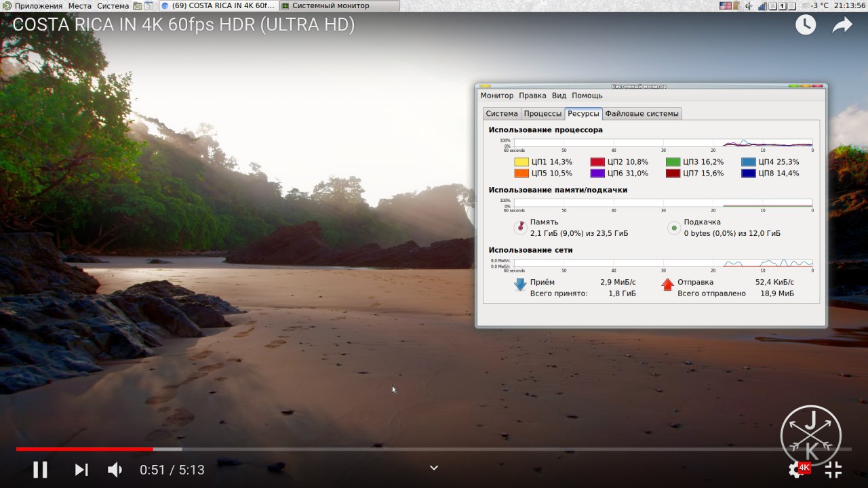Exit fullscreen mode in video player
868x488 pixels.
coord(833,469)
